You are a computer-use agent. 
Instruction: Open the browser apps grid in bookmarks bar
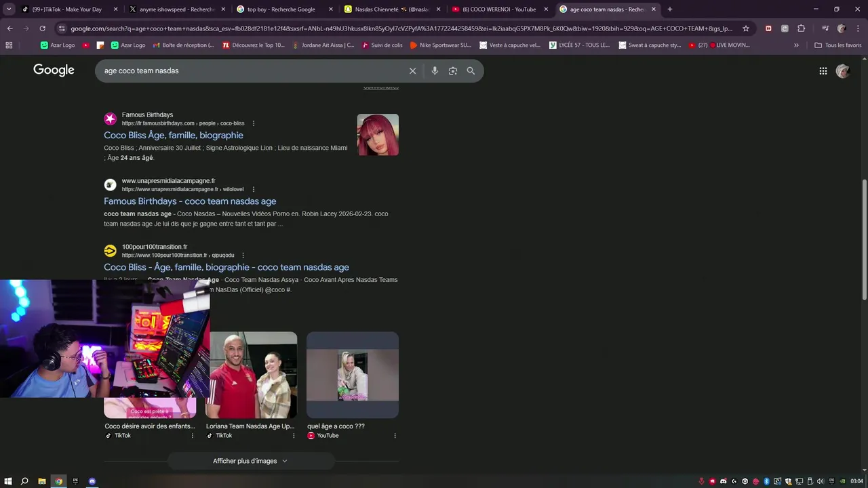coord(9,45)
